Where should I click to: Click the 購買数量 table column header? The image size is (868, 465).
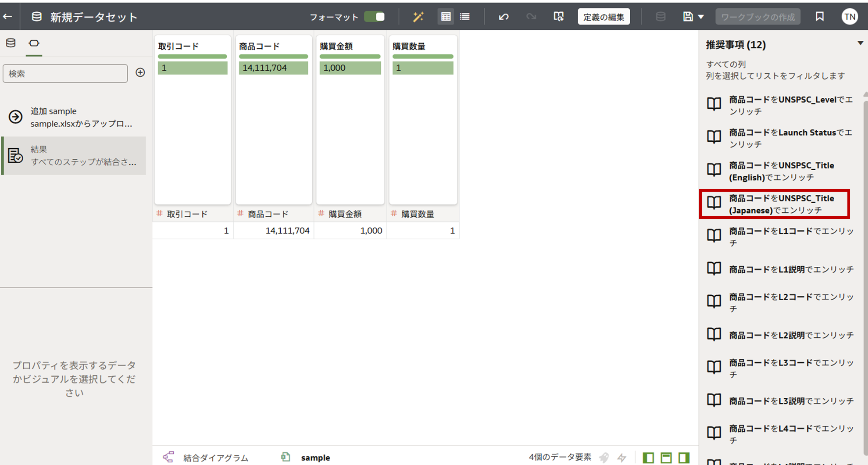pyautogui.click(x=423, y=214)
